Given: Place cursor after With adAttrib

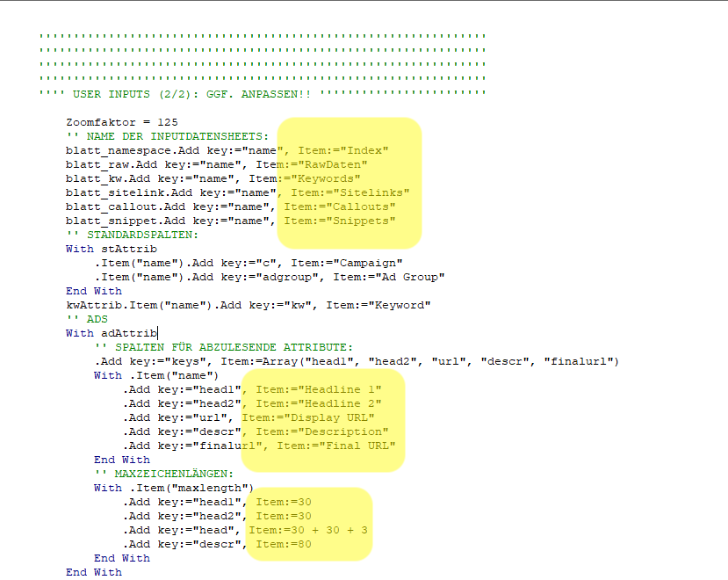Looking at the screenshot, I should pos(158,333).
